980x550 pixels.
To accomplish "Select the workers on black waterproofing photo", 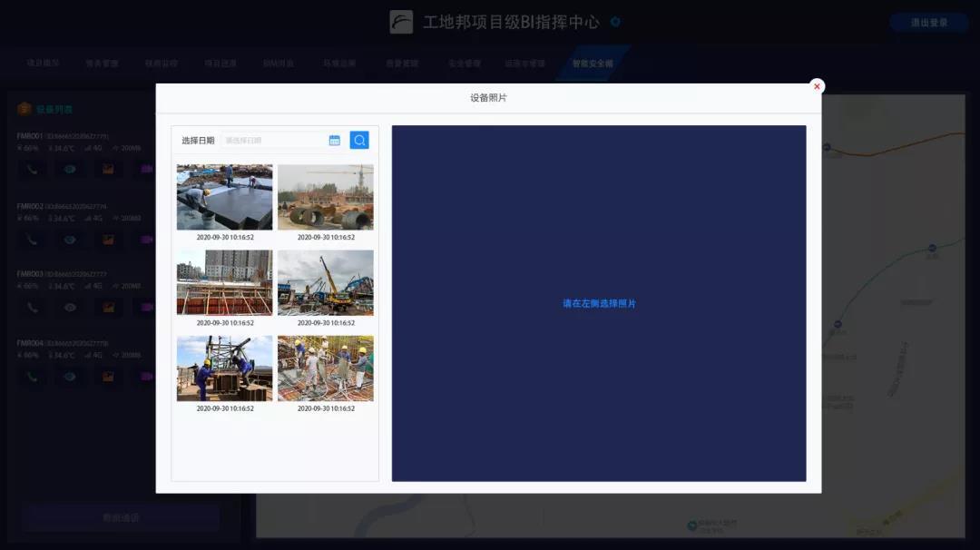I will (x=224, y=197).
